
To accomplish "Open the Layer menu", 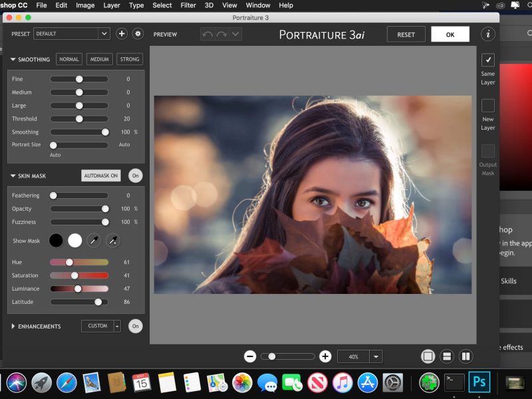I will tap(112, 5).
